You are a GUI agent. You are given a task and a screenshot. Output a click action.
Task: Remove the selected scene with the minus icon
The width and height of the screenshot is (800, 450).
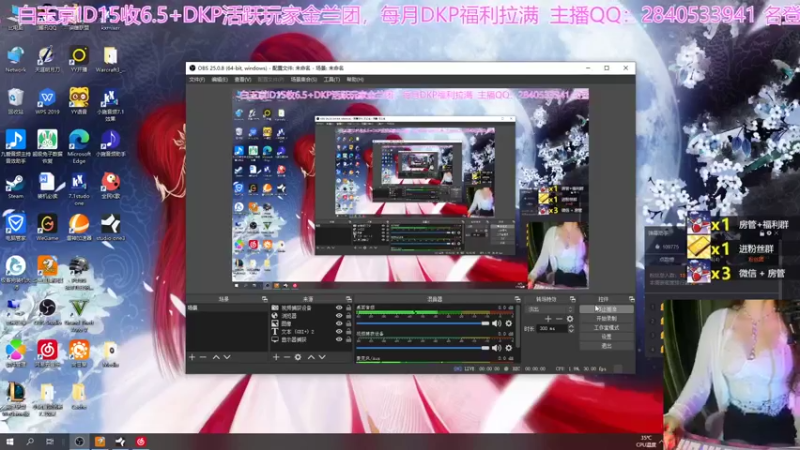pyautogui.click(x=203, y=357)
